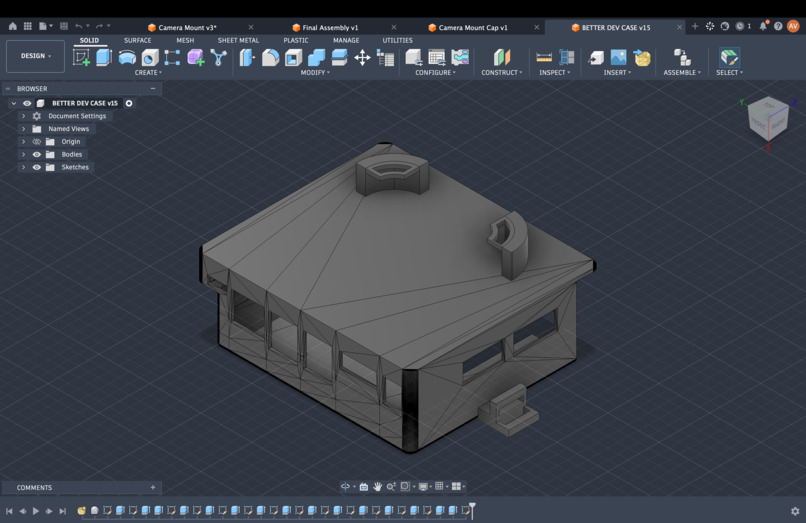This screenshot has height=523, width=806.
Task: Select the Revolve tool
Action: coord(127,58)
